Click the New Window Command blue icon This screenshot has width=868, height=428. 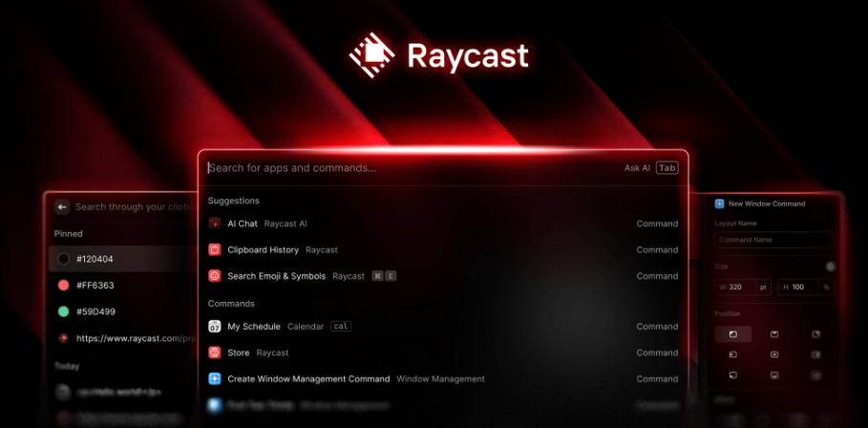coord(719,203)
